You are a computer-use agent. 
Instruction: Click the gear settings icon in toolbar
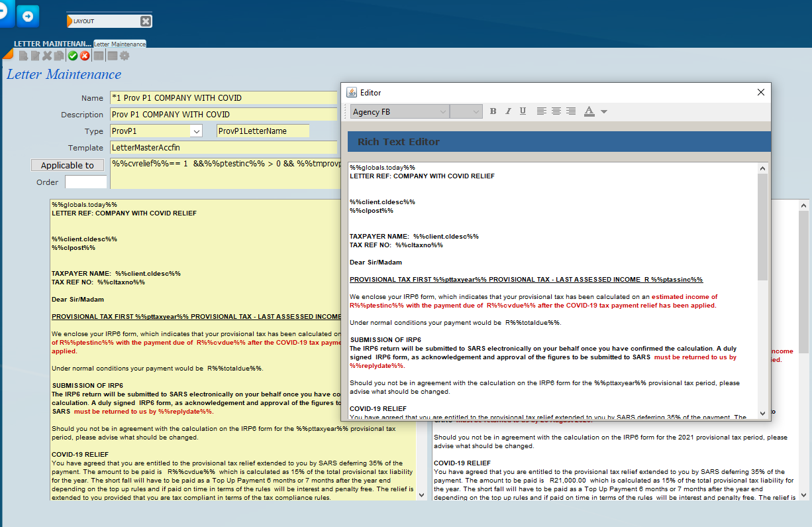pos(124,56)
